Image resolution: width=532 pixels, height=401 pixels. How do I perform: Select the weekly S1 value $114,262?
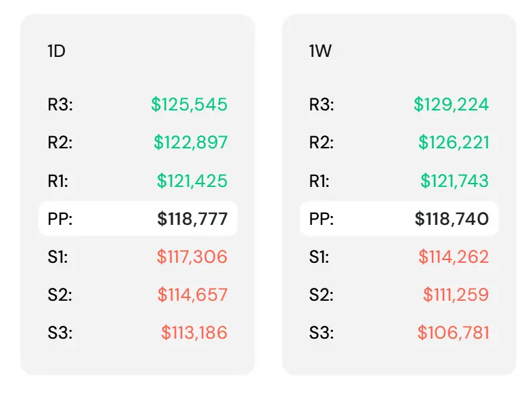pyautogui.click(x=453, y=257)
